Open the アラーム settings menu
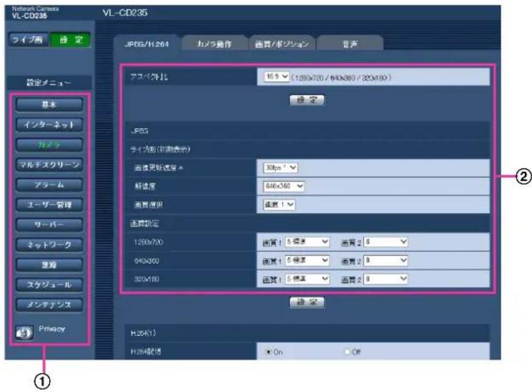 tap(49, 185)
